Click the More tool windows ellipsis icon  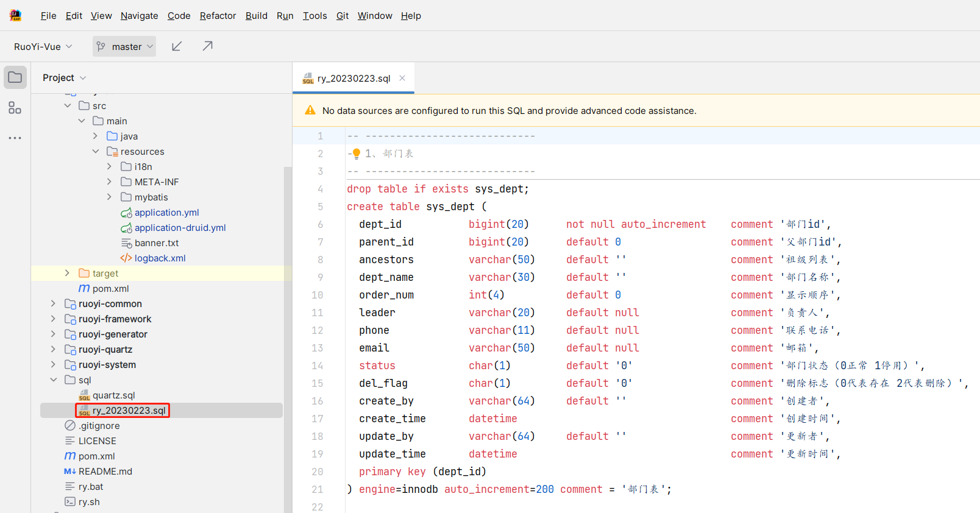pos(15,138)
